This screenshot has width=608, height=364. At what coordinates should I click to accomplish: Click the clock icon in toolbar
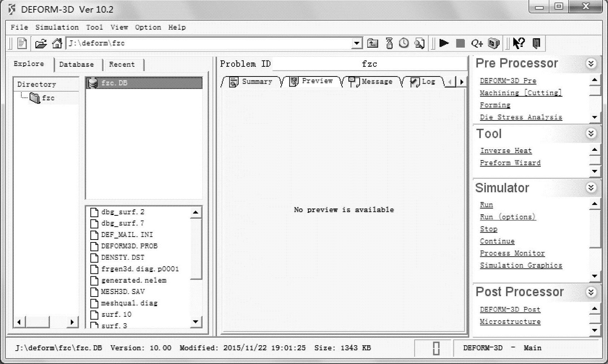tap(404, 43)
